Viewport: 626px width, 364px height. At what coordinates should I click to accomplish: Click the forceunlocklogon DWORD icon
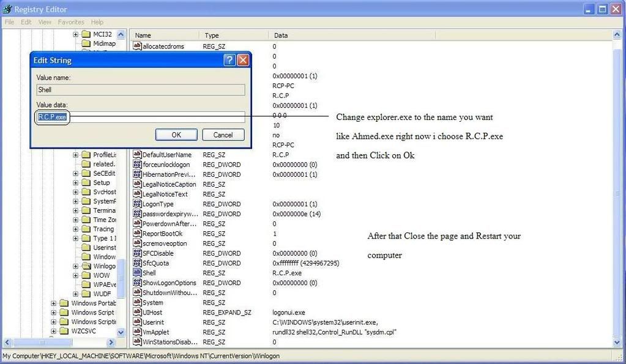click(x=137, y=165)
